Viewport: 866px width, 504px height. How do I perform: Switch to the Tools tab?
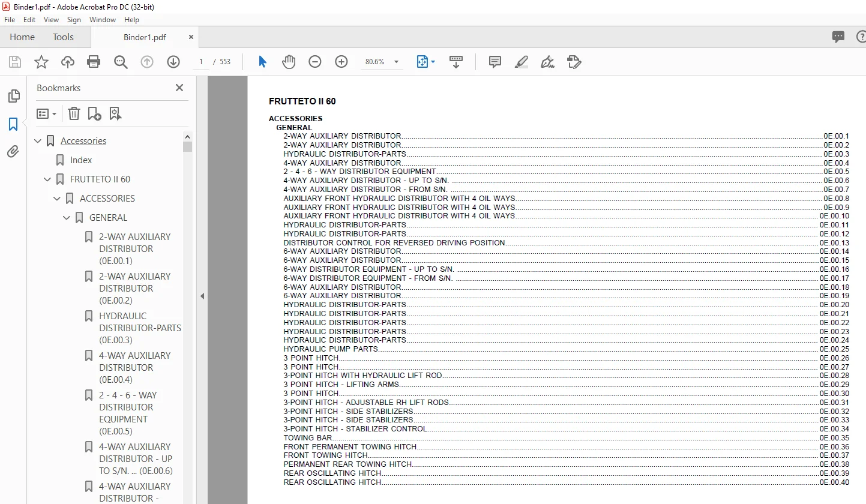tap(63, 37)
